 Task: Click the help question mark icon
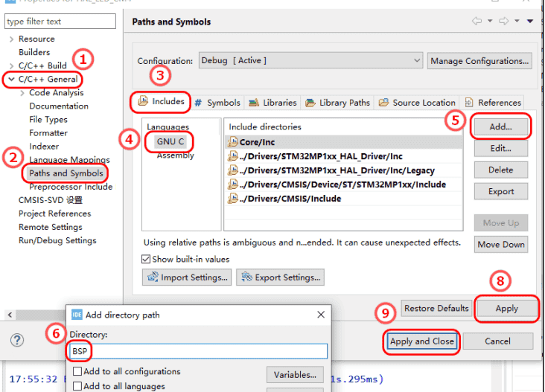tap(17, 341)
